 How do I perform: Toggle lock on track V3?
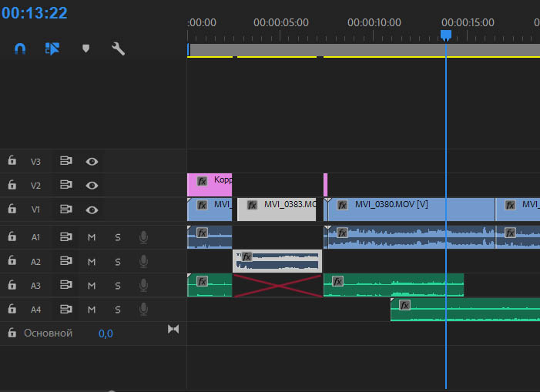[12, 160]
